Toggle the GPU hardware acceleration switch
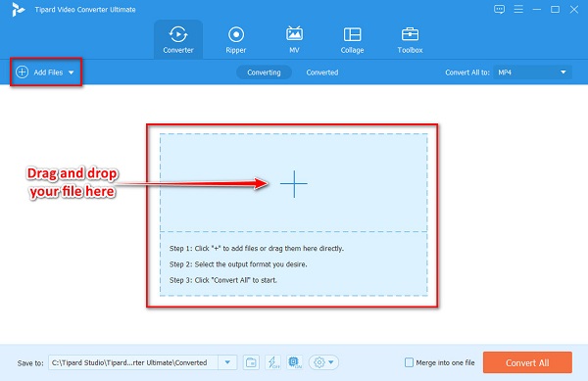588x381 pixels. pos(295,362)
